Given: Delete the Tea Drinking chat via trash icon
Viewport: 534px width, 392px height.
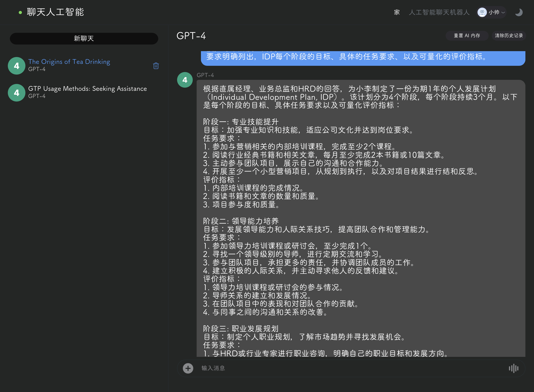Looking at the screenshot, I should click(156, 66).
